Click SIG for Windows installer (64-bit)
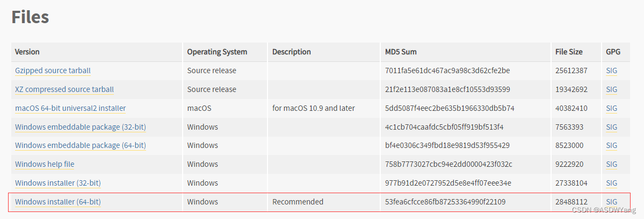The height and width of the screenshot is (219, 644). (x=611, y=202)
